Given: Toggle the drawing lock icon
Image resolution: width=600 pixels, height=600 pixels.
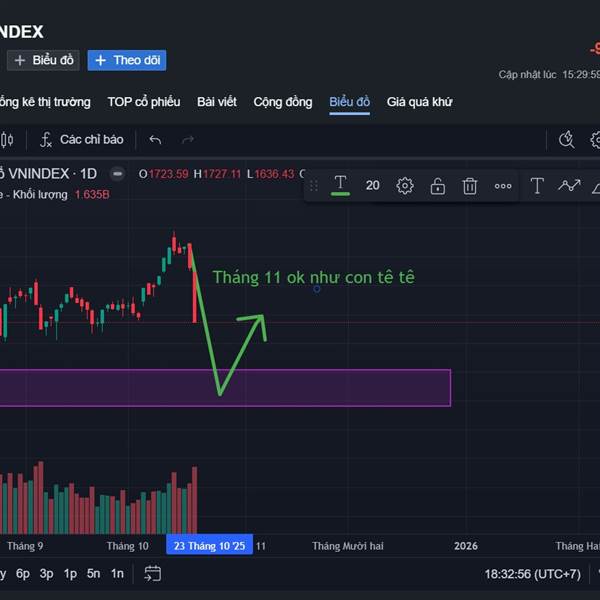Looking at the screenshot, I should click(438, 185).
